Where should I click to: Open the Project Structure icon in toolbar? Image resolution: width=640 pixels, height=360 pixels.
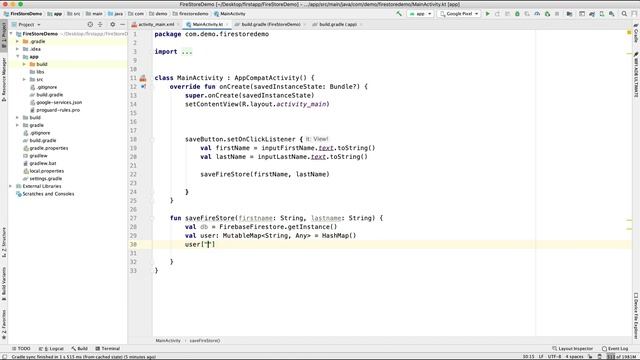[569, 13]
